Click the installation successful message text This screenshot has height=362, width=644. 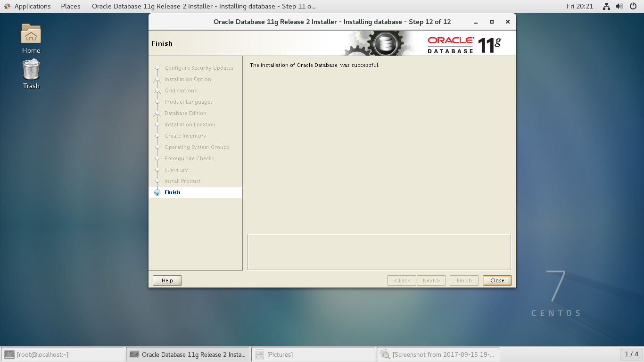[x=314, y=65]
